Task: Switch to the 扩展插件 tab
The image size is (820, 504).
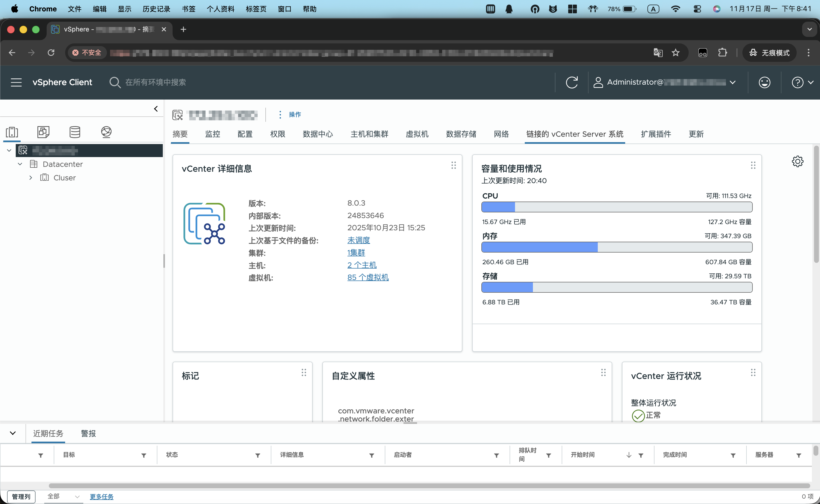Action: 656,134
